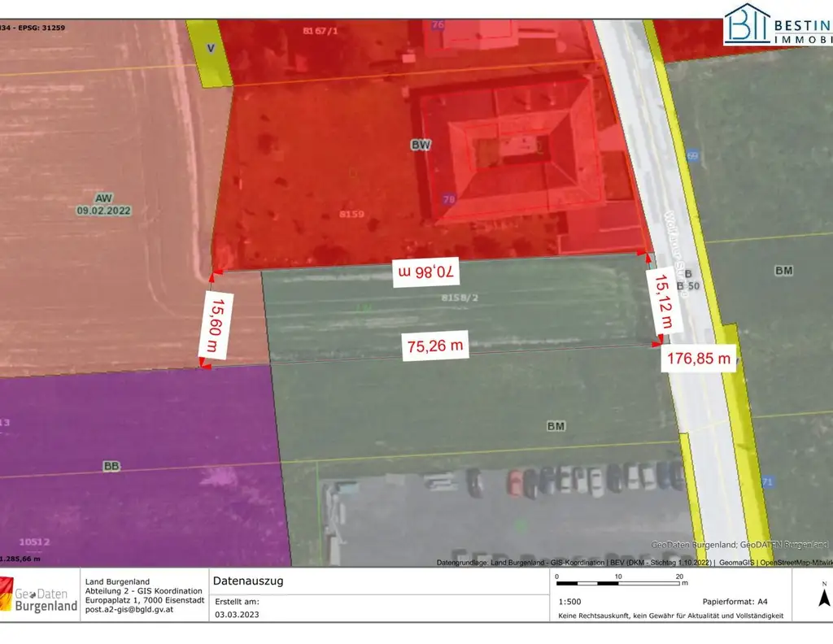Screen dimensions: 833x644
Task: Toggle the 71 road marker label
Action: click(x=768, y=481)
